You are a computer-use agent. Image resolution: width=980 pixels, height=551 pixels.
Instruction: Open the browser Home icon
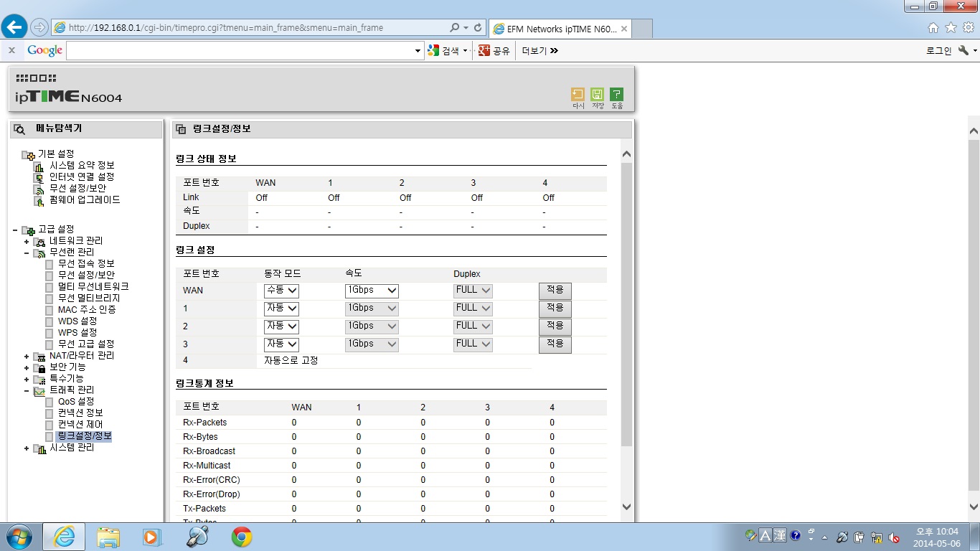(933, 28)
